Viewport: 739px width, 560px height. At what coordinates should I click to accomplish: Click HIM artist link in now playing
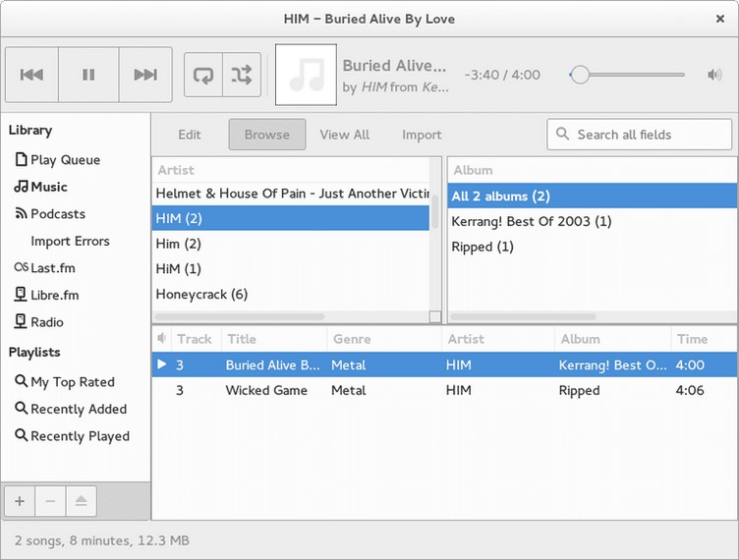click(x=374, y=87)
